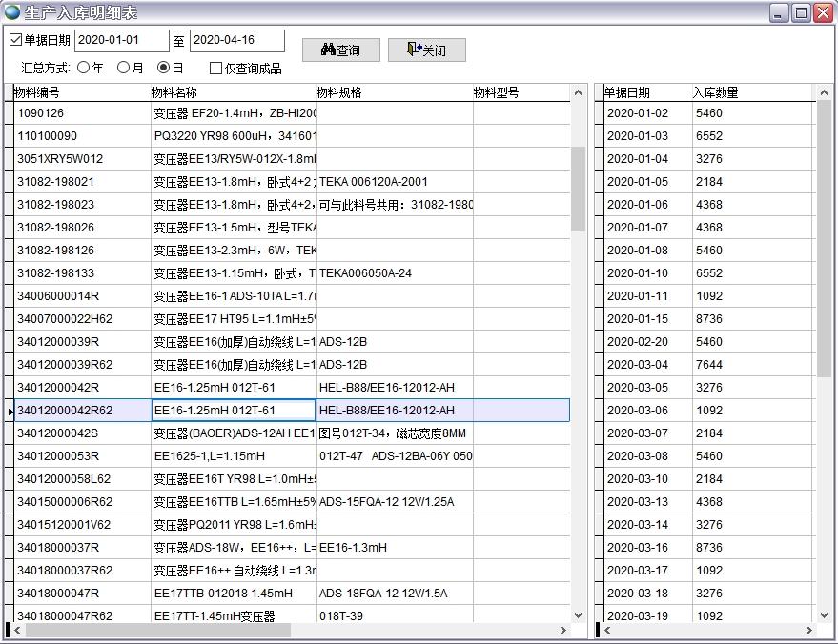This screenshot has height=644, width=838.
Task: Click the 查询 search button
Action: [341, 50]
